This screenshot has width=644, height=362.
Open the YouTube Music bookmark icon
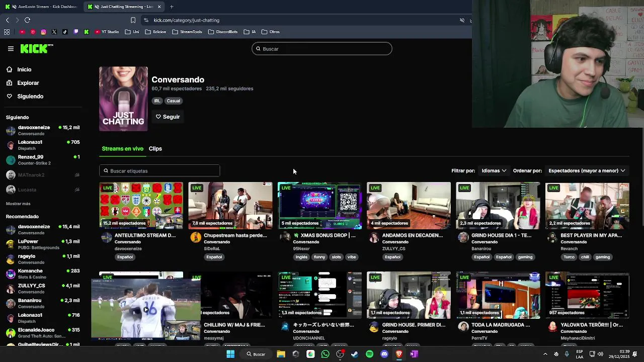(33, 32)
